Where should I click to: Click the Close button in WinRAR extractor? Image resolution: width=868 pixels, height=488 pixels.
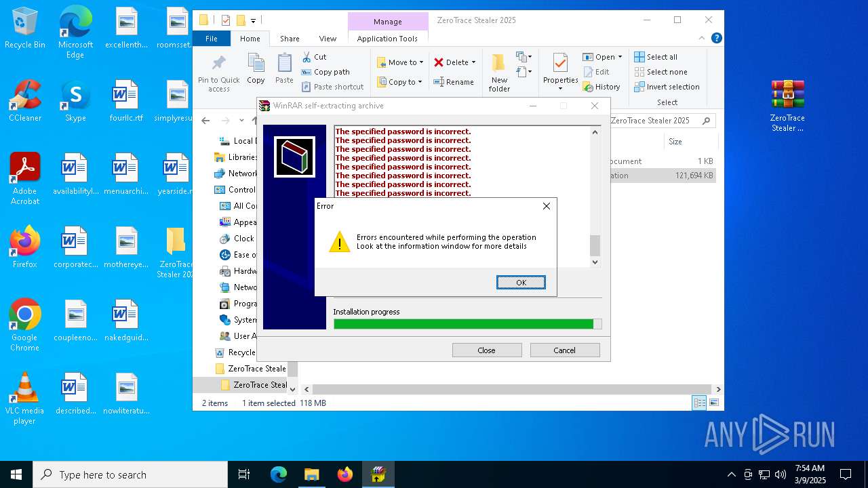486,350
